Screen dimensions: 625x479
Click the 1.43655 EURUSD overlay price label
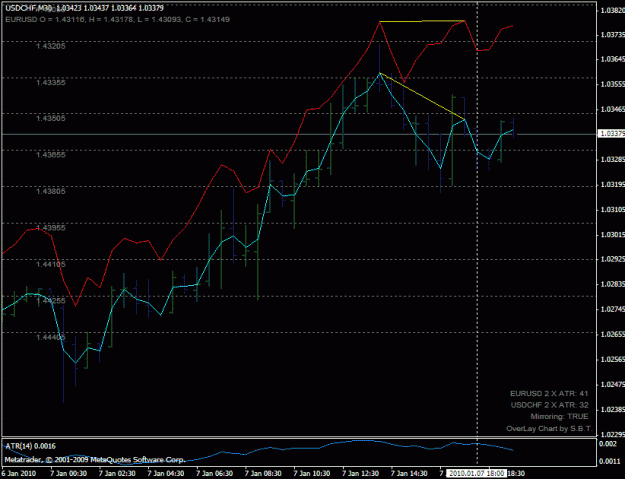[x=51, y=155]
